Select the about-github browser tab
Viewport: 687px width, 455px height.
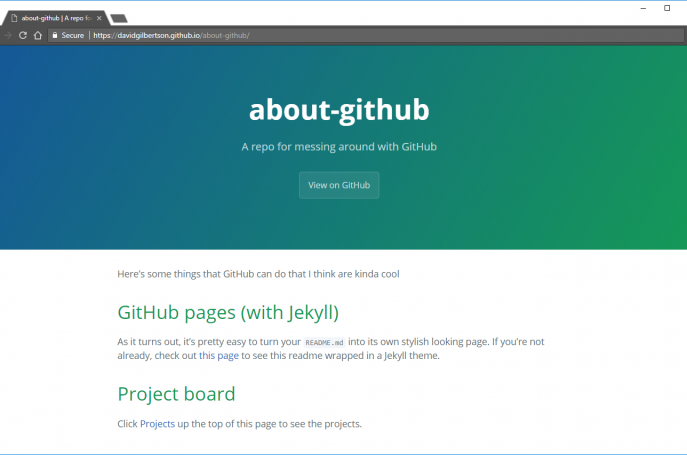click(56, 18)
